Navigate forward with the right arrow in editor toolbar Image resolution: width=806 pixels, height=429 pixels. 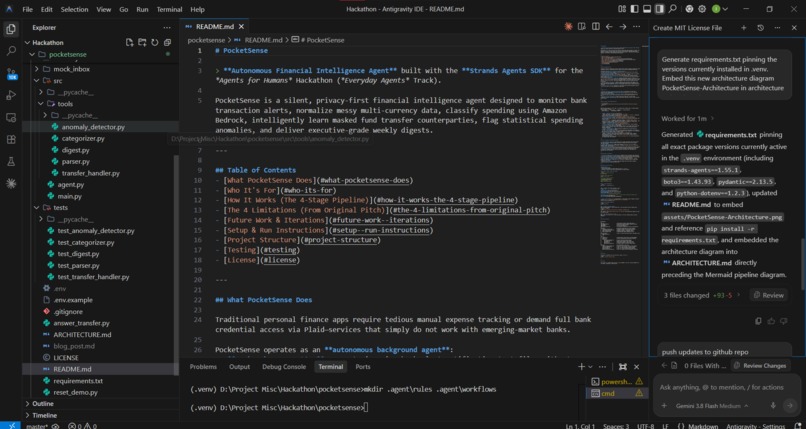[x=622, y=26]
